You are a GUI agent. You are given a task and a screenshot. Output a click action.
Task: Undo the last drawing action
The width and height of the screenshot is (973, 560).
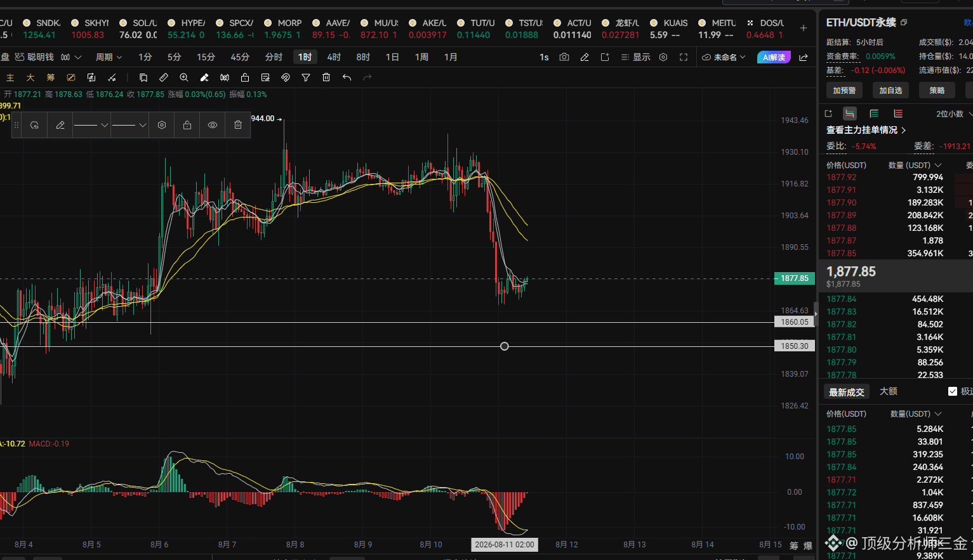[x=347, y=77]
